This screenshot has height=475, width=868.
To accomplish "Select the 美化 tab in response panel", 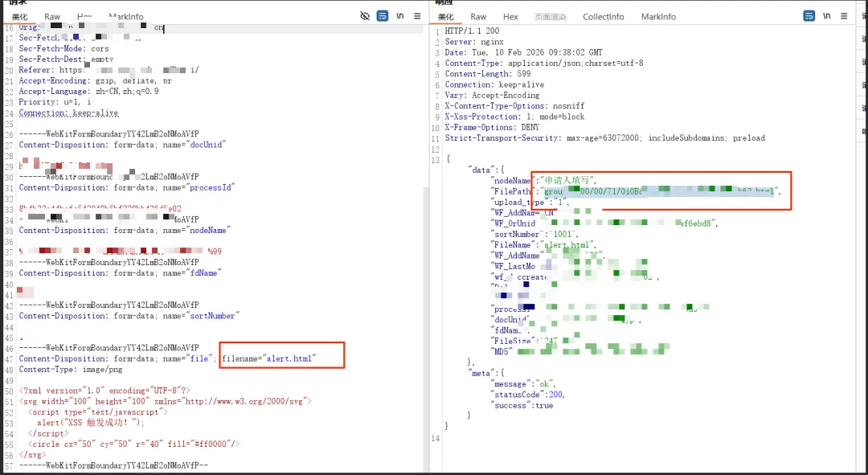I will 445,17.
